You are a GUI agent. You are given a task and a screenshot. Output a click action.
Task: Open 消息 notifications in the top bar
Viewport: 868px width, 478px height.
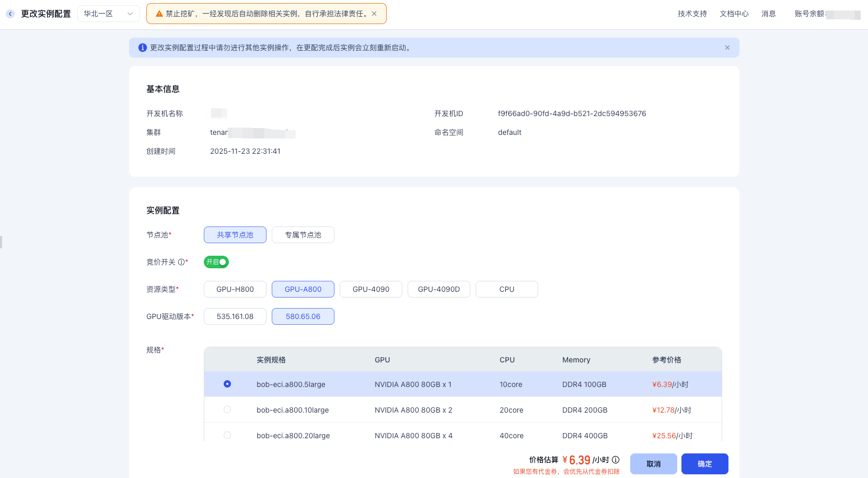[769, 14]
